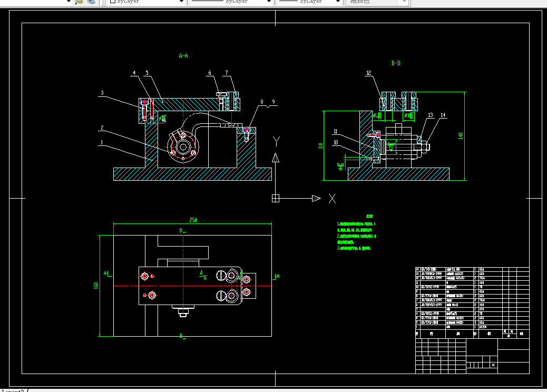
Task: Select part balloon number 7
Action: tap(227, 73)
